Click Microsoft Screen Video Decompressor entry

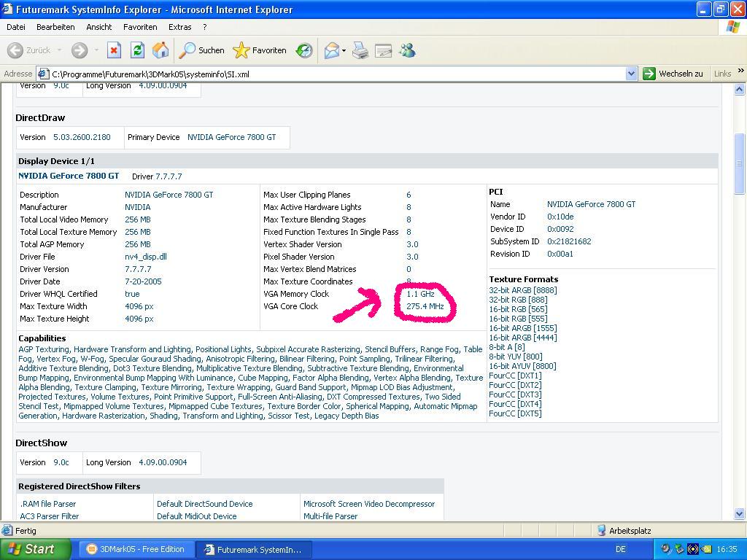[369, 504]
